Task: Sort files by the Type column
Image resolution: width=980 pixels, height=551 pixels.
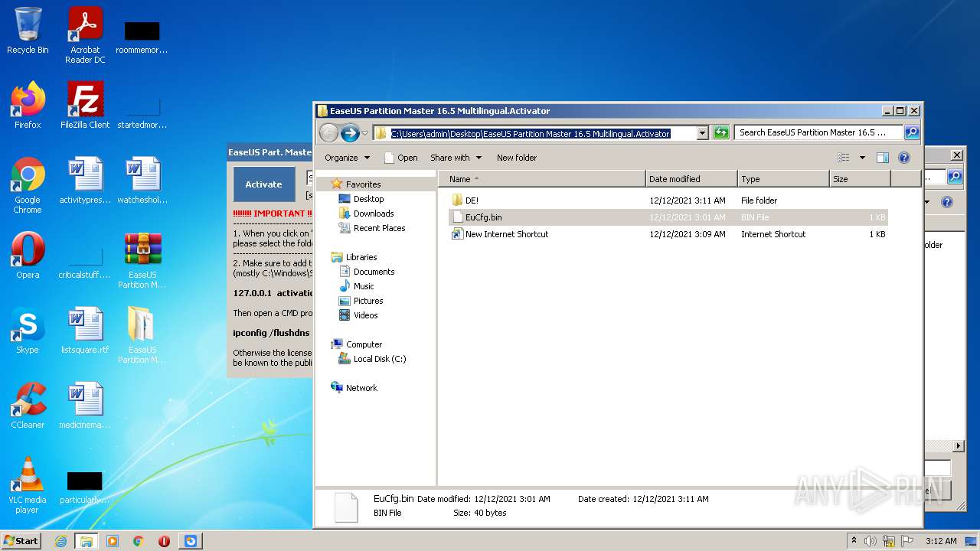Action: [x=783, y=179]
